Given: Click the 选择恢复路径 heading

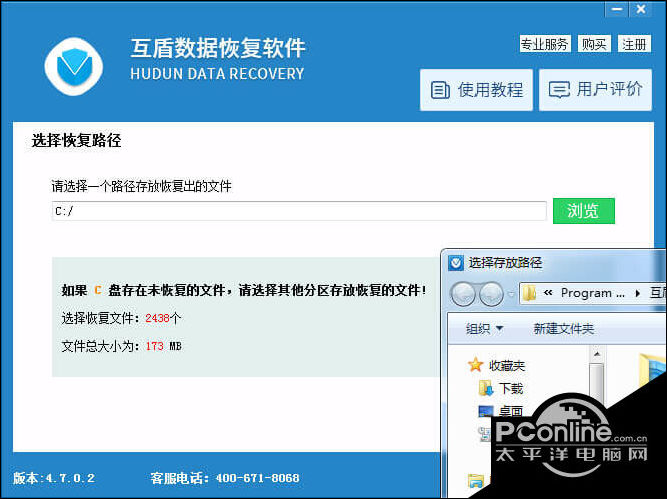Looking at the screenshot, I should click(76, 140).
